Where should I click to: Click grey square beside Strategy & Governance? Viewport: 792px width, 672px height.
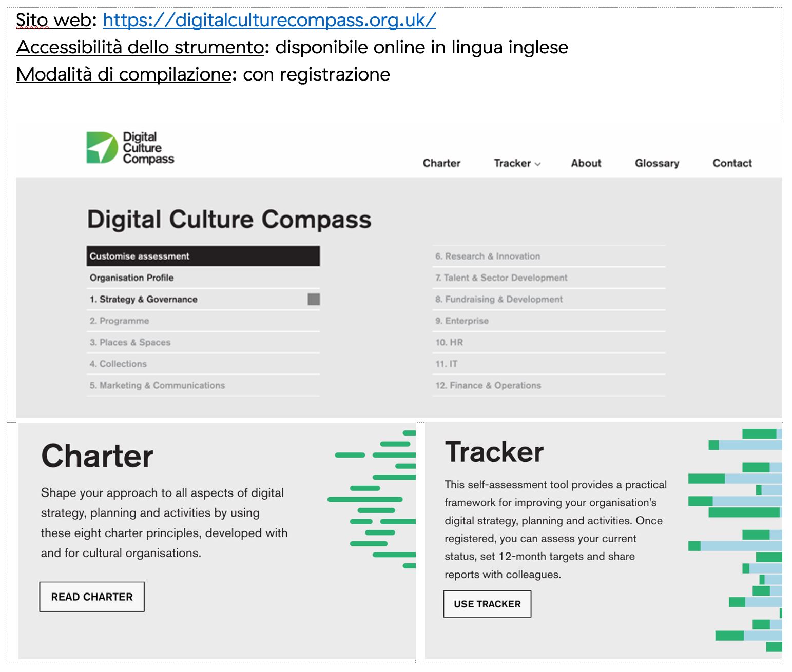pyautogui.click(x=314, y=299)
